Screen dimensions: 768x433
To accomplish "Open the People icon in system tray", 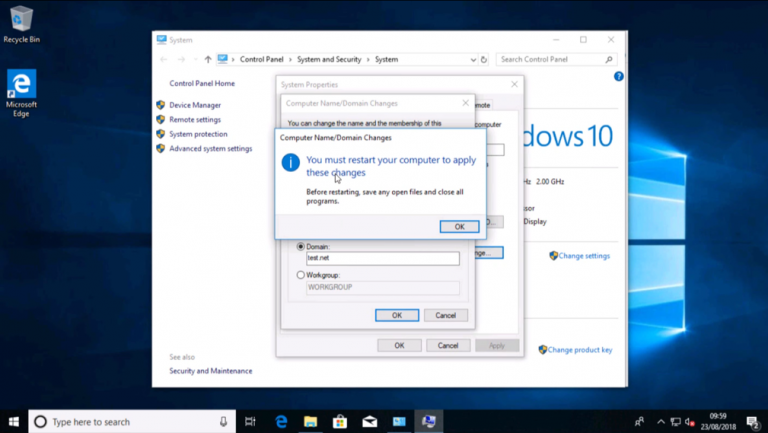I will (x=639, y=422).
